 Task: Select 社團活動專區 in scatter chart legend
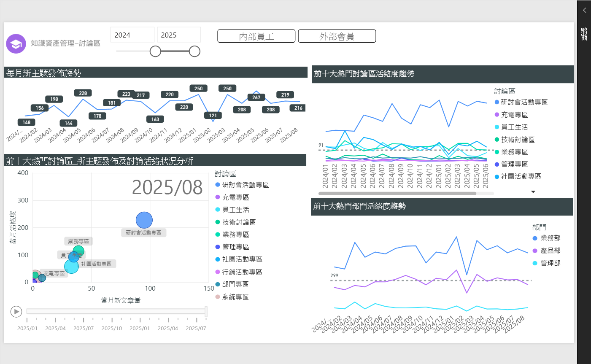239,259
